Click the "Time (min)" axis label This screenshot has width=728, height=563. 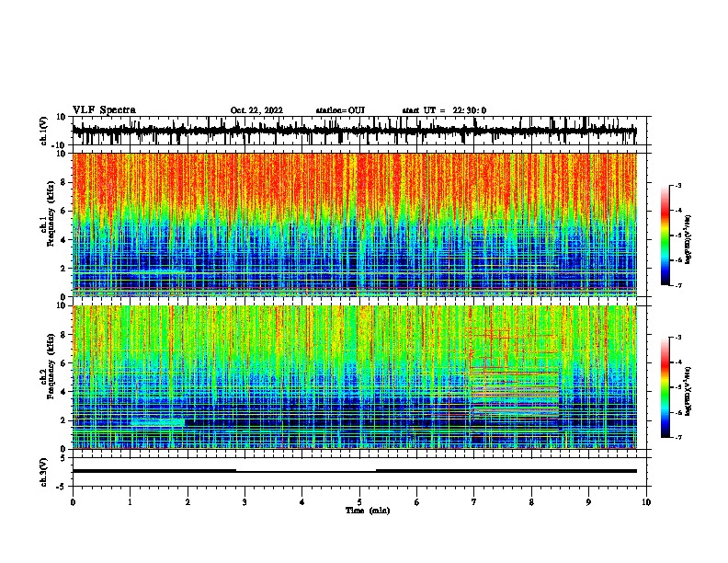(x=368, y=511)
